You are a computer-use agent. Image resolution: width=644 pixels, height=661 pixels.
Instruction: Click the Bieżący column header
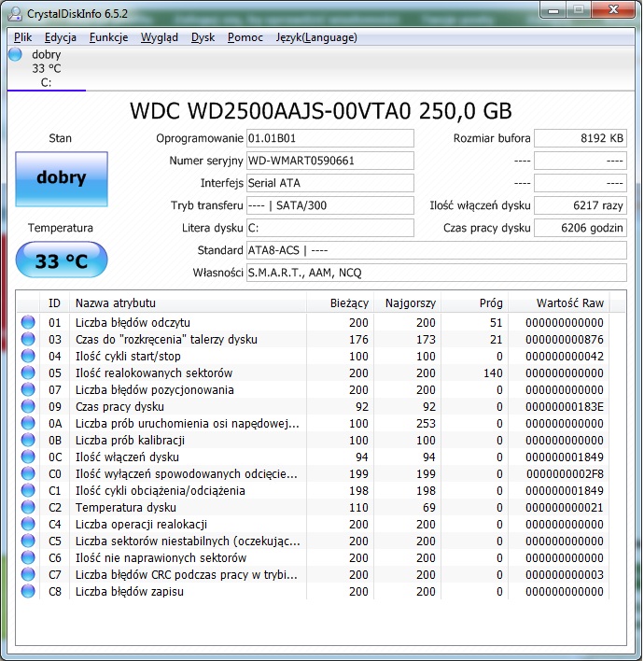point(340,303)
